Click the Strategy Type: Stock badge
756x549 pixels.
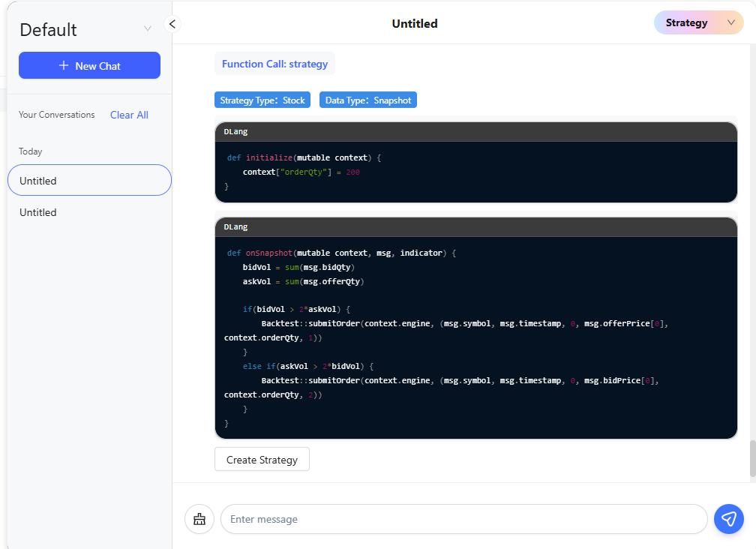click(x=262, y=100)
